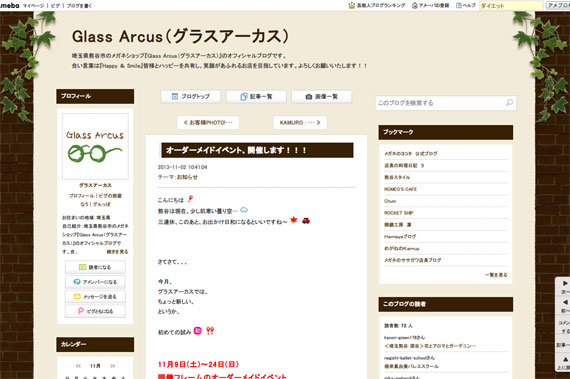Viewport: 570px width, 379px height.
Task: Open the 続きを見る link in profile
Action: click(117, 251)
